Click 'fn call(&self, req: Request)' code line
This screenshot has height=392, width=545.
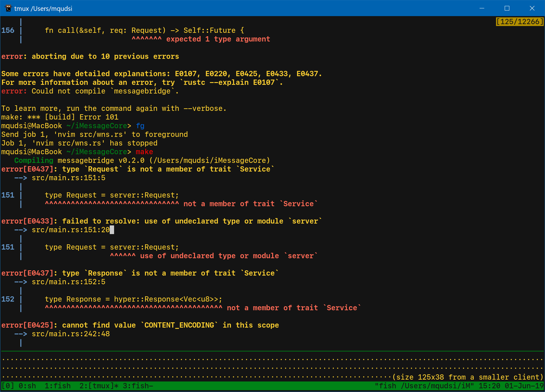pyautogui.click(x=144, y=30)
